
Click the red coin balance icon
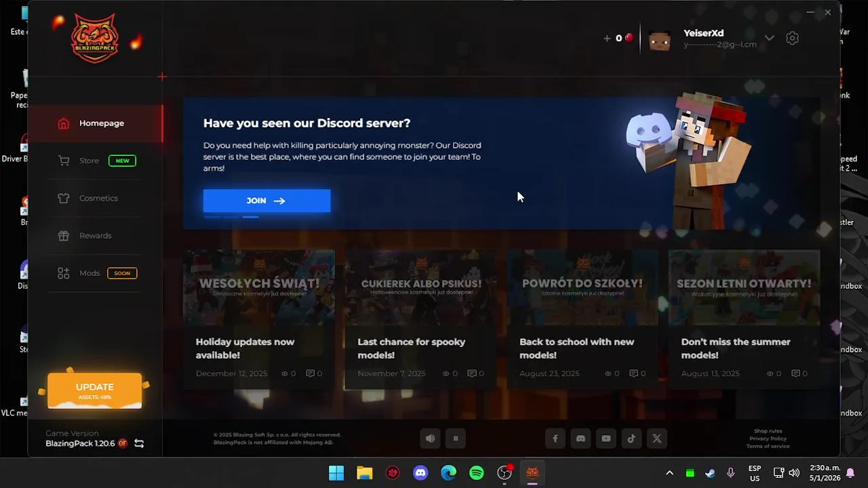629,38
